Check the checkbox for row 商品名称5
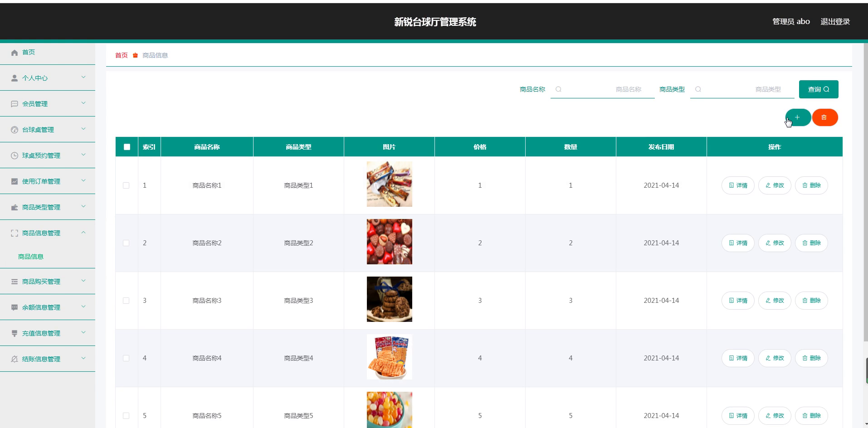Viewport: 868px width, 428px height. pos(126,416)
